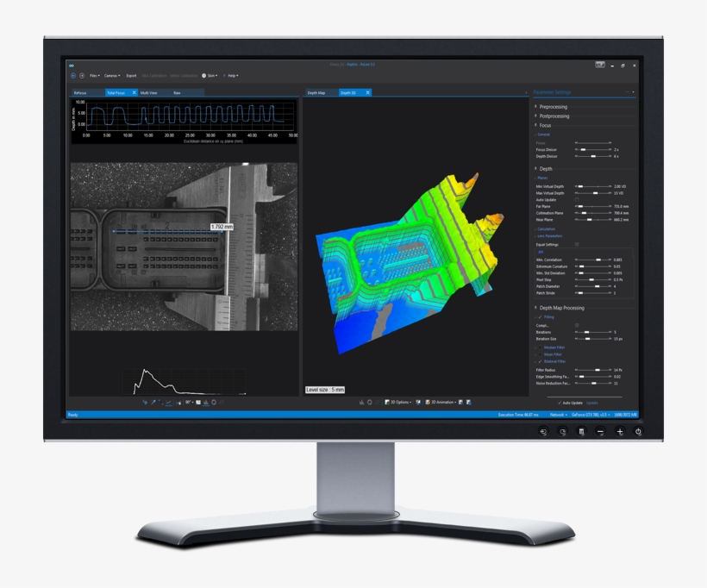
Task: Click the monitor menu button icon
Action: click(581, 431)
